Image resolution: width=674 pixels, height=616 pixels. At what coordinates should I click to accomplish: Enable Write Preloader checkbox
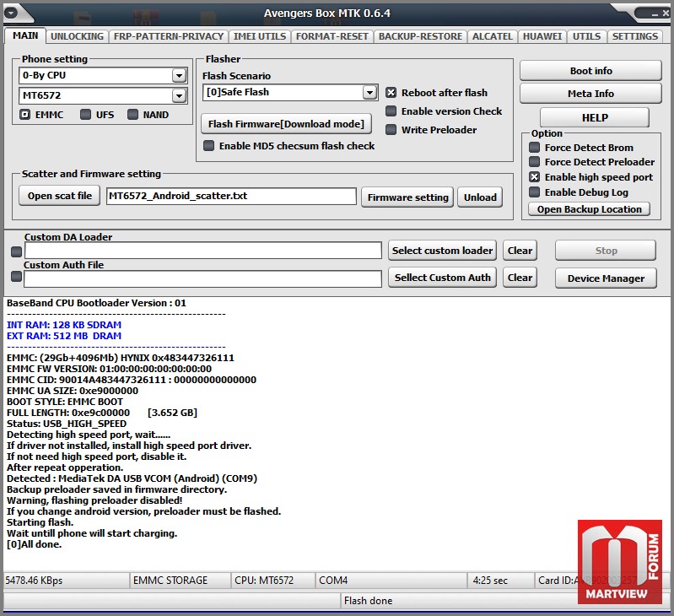[x=391, y=130]
